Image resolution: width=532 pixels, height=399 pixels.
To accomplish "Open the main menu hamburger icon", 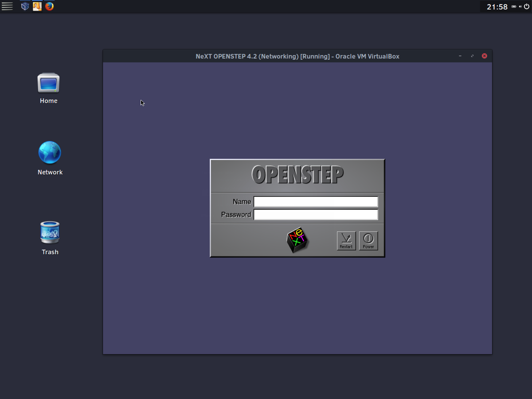I will click(7, 6).
